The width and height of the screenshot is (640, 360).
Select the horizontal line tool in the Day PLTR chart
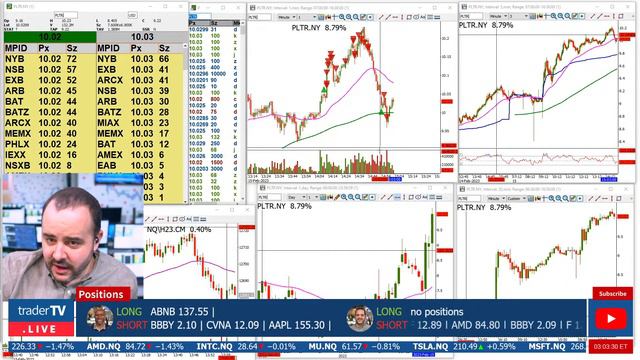(397, 198)
